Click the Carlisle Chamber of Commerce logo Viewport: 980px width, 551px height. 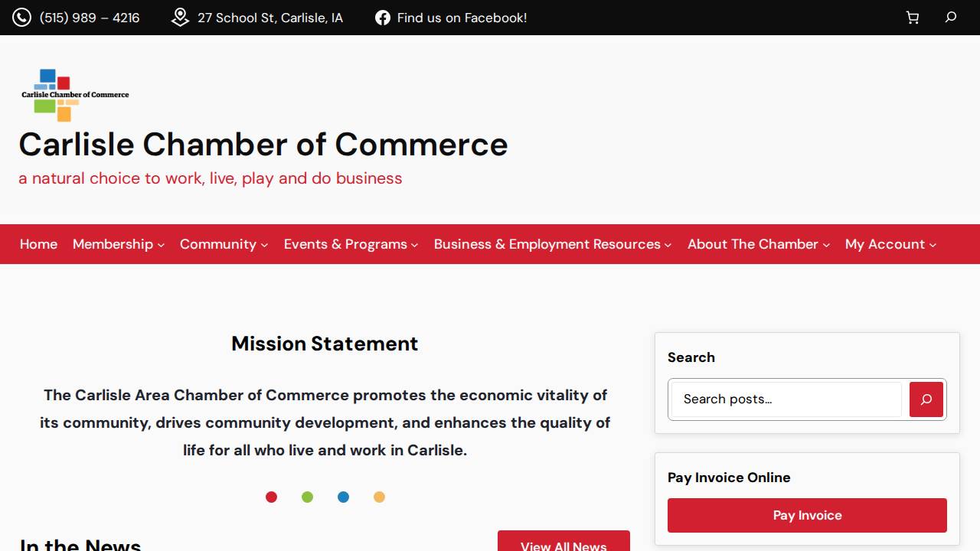click(75, 95)
